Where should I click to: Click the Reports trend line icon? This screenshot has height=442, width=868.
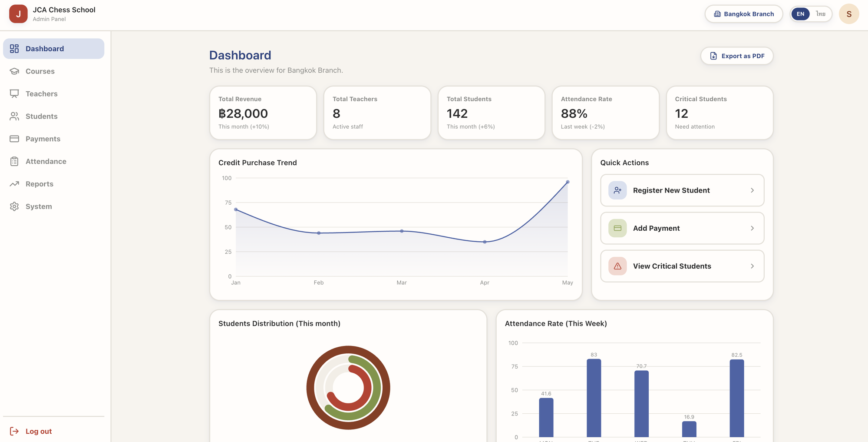point(14,184)
